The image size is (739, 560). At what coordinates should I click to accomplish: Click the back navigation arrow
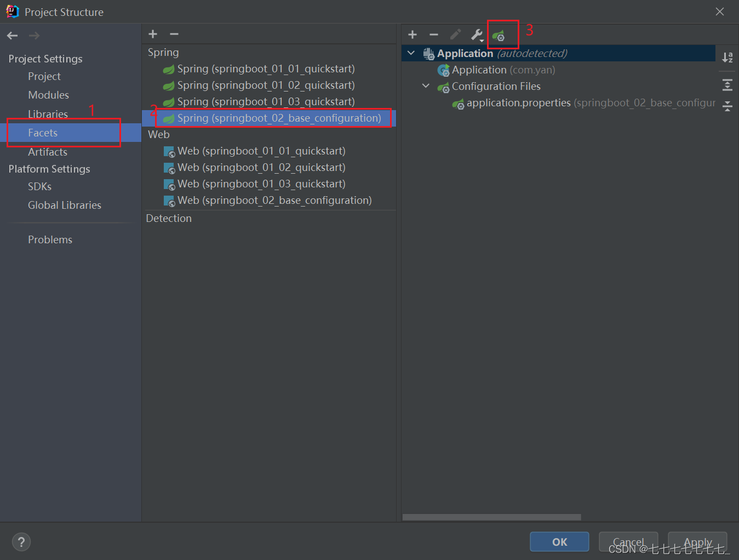[x=12, y=36]
